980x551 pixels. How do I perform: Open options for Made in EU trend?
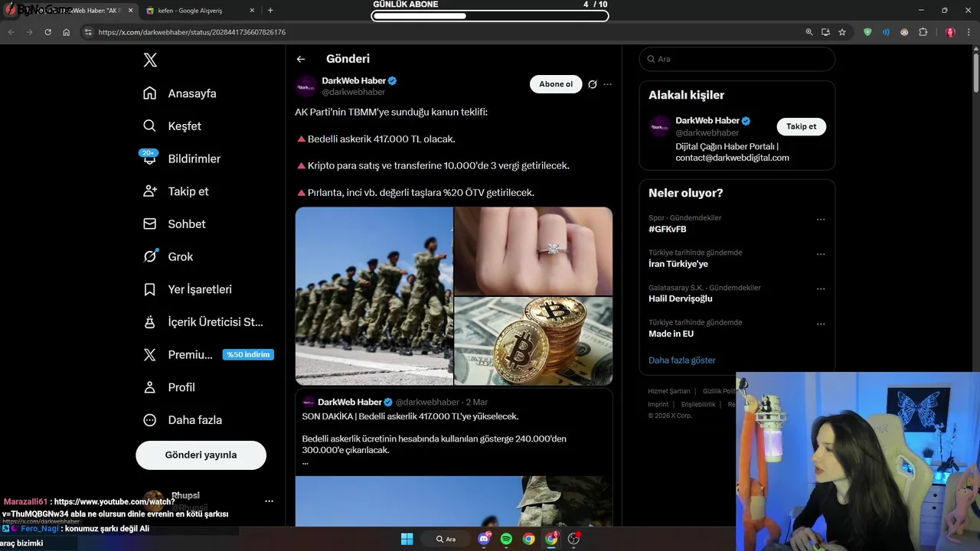pyautogui.click(x=821, y=324)
